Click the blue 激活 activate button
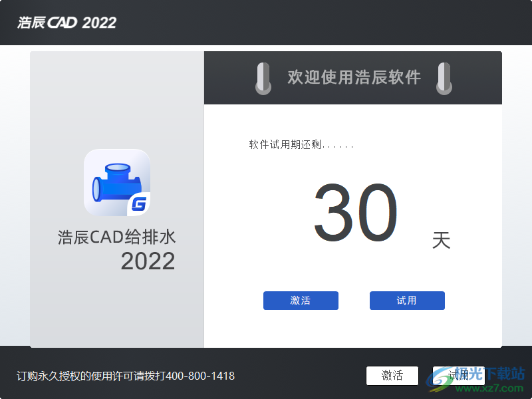The height and width of the screenshot is (399, 532). click(x=301, y=301)
